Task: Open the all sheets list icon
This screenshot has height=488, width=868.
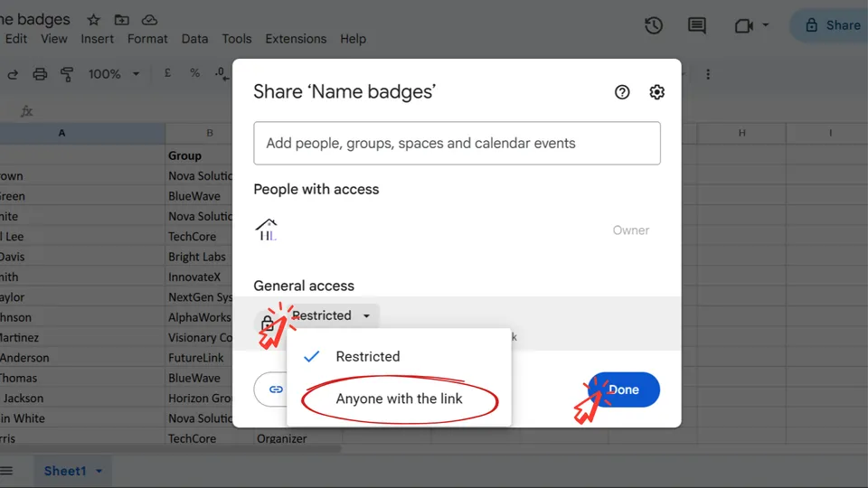Action: click(6, 471)
